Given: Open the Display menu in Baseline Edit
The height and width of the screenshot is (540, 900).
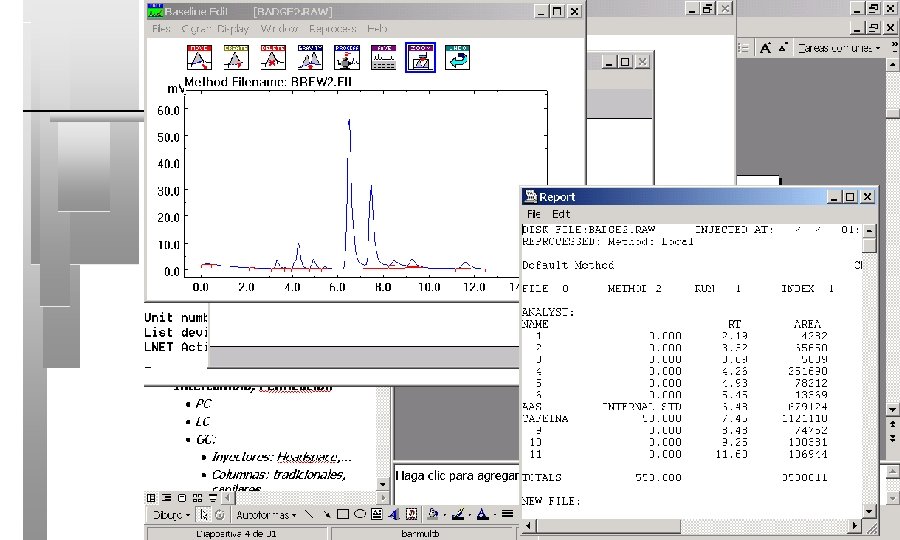Looking at the screenshot, I should tap(233, 28).
